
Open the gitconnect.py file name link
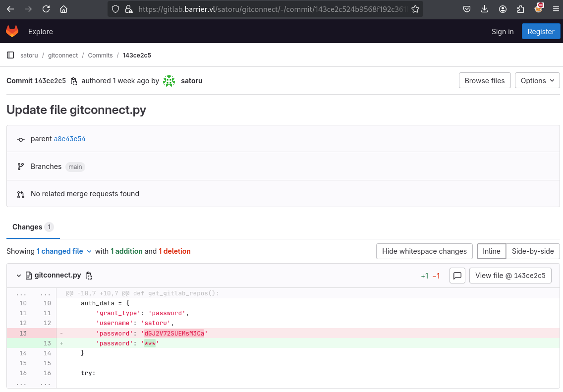[58, 276]
